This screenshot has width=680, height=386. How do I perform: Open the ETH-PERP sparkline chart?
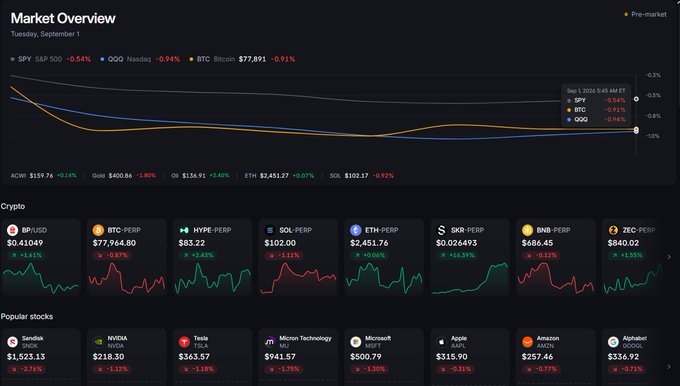coord(384,278)
